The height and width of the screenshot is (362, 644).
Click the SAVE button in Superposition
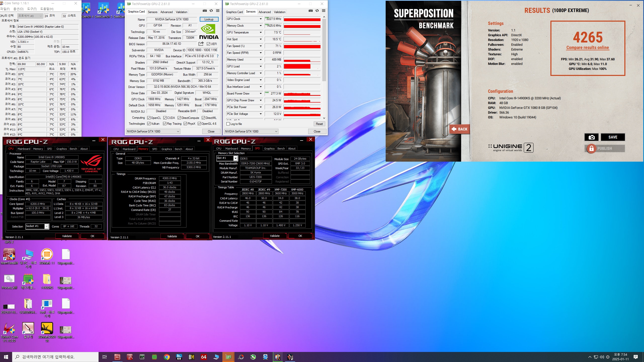point(613,137)
